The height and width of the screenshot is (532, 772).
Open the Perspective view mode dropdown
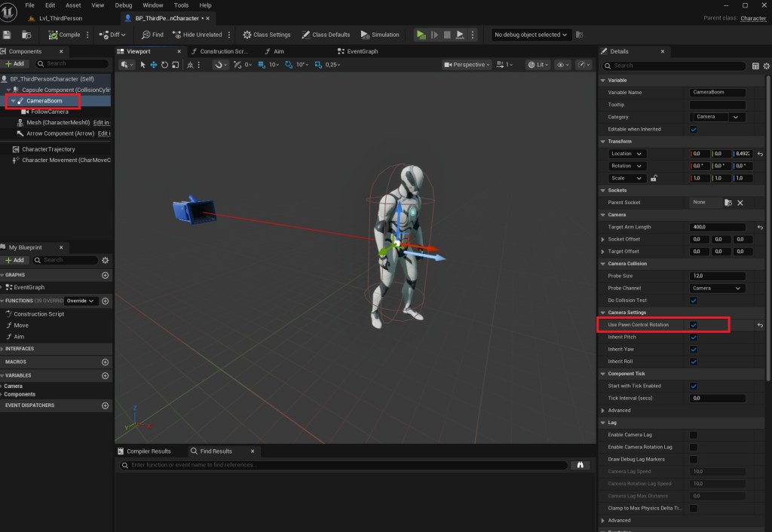coord(467,65)
